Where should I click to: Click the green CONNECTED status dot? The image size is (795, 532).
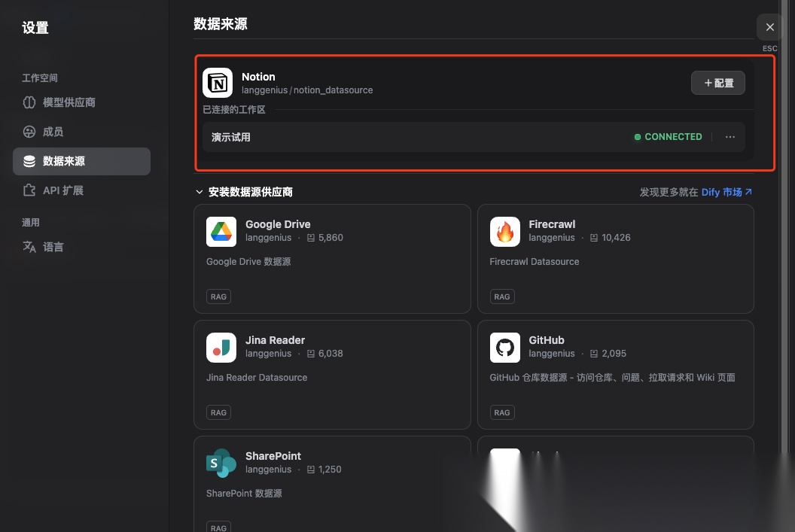coord(638,137)
